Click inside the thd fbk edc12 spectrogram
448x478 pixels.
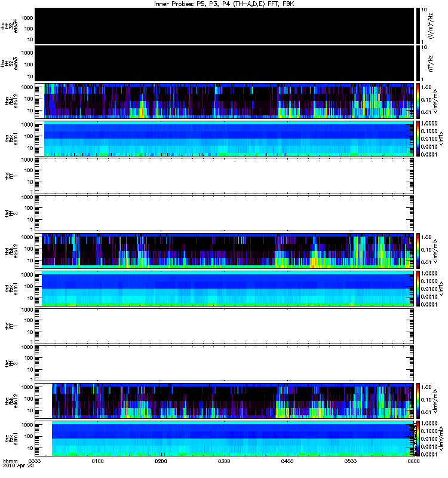coord(225,251)
